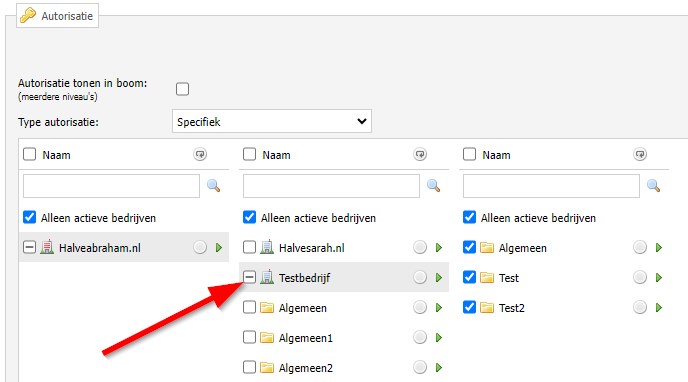This screenshot has height=382, width=688.
Task: Untick the Test folder checkbox
Action: click(469, 277)
